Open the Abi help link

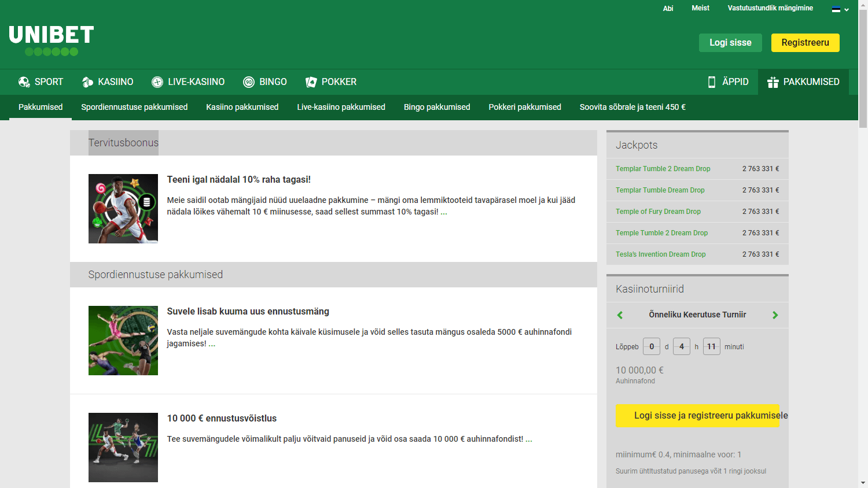(x=668, y=9)
